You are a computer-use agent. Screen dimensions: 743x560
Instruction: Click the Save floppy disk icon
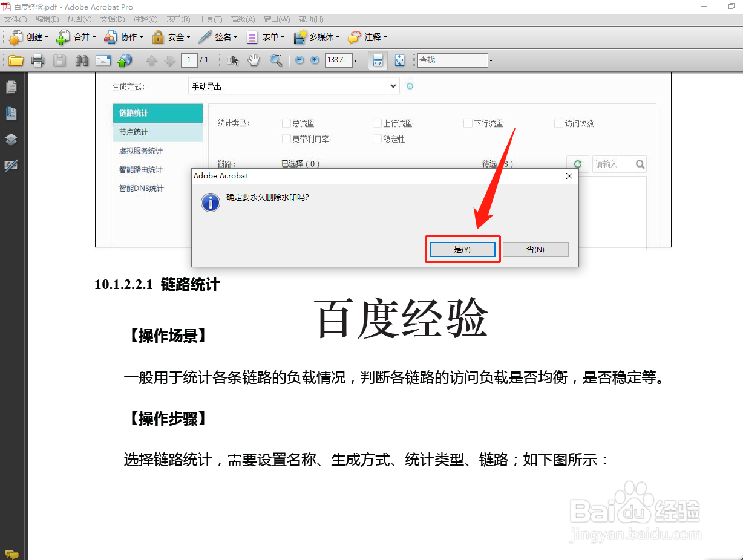point(59,60)
